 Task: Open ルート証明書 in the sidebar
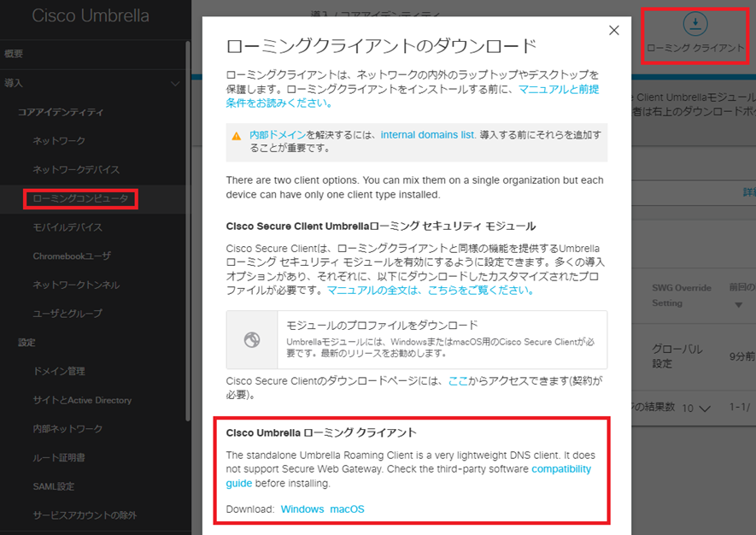pyautogui.click(x=59, y=457)
